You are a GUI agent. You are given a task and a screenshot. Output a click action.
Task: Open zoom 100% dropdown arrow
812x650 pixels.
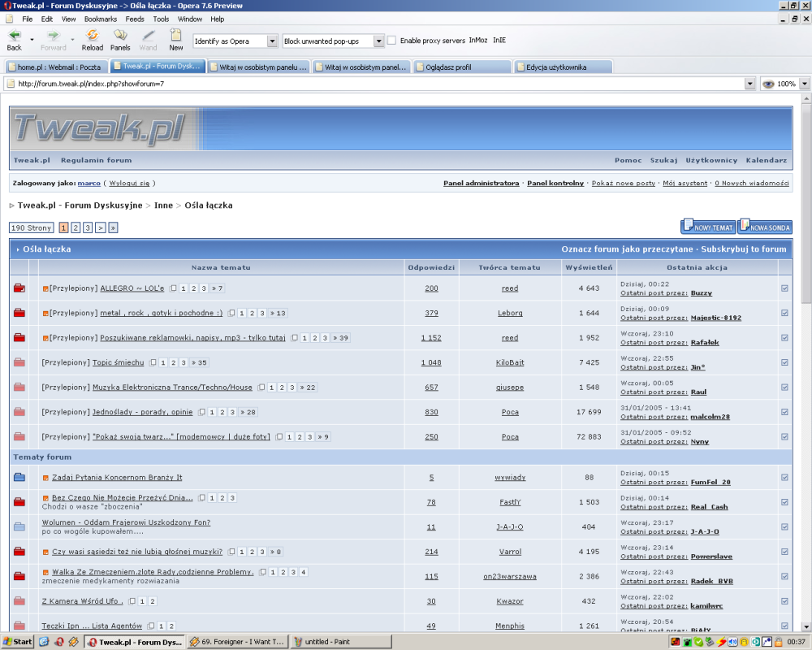(x=804, y=84)
